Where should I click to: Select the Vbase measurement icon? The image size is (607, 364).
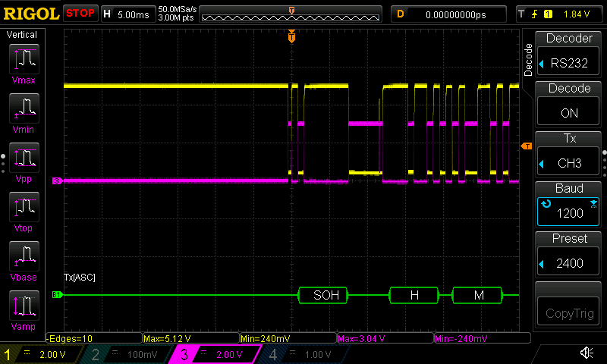[x=24, y=260]
